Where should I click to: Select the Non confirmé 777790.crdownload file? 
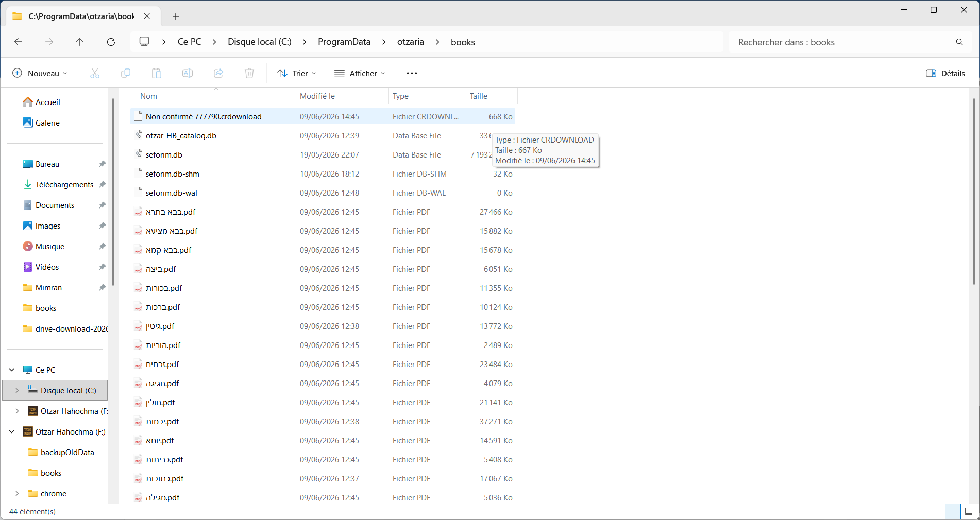(323, 117)
